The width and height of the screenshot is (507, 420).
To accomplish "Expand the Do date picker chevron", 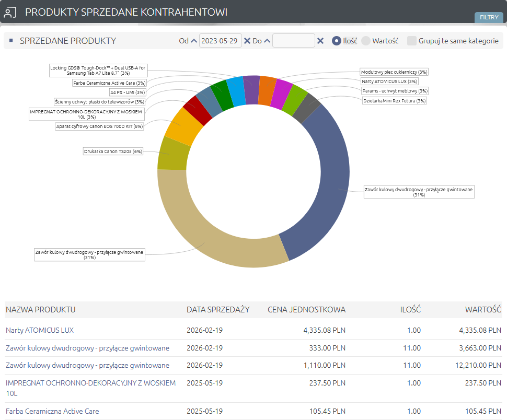I will [x=267, y=41].
